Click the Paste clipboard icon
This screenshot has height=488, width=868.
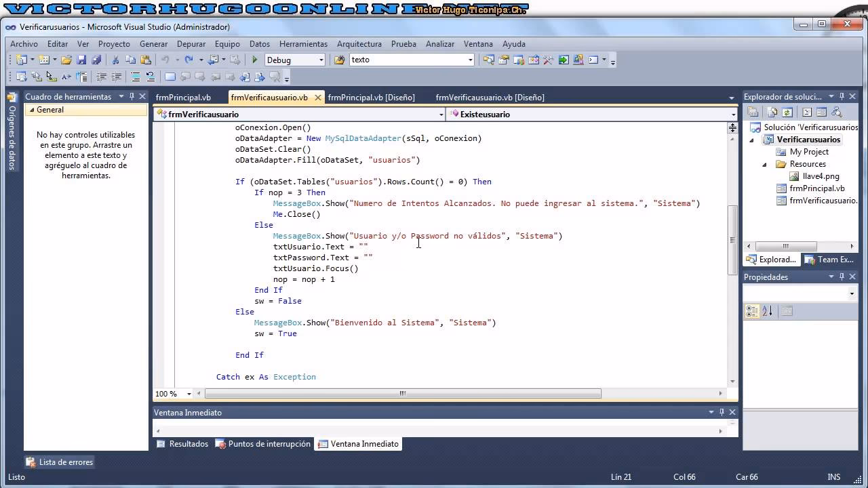point(145,60)
